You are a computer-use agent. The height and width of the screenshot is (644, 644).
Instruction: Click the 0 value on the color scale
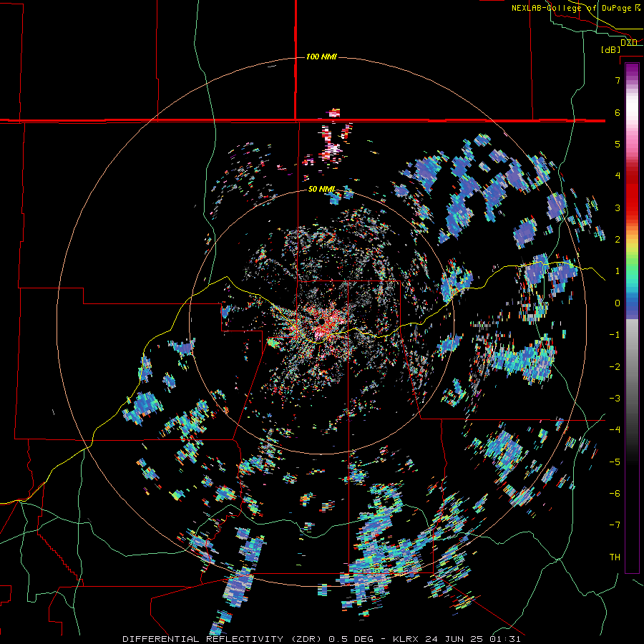click(618, 303)
